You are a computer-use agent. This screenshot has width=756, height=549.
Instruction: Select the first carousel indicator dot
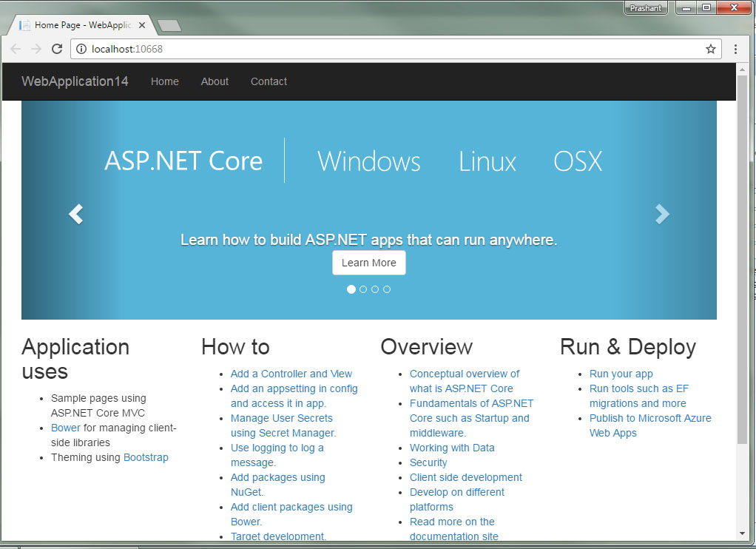click(x=351, y=289)
